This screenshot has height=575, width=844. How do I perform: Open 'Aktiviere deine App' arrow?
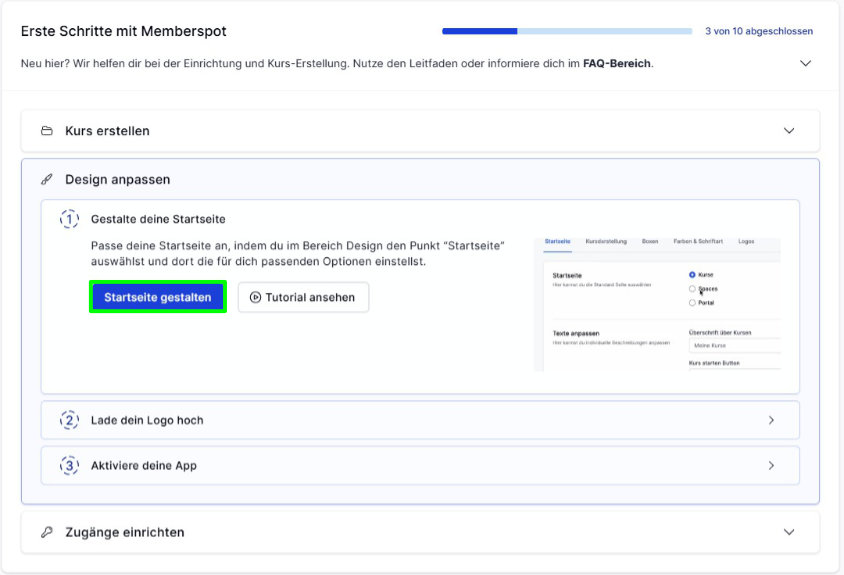click(771, 465)
